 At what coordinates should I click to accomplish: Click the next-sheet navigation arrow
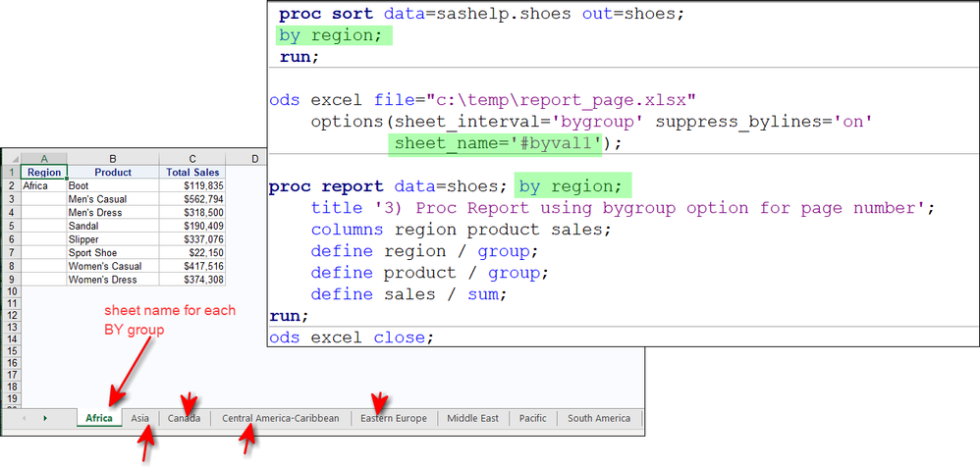45,418
